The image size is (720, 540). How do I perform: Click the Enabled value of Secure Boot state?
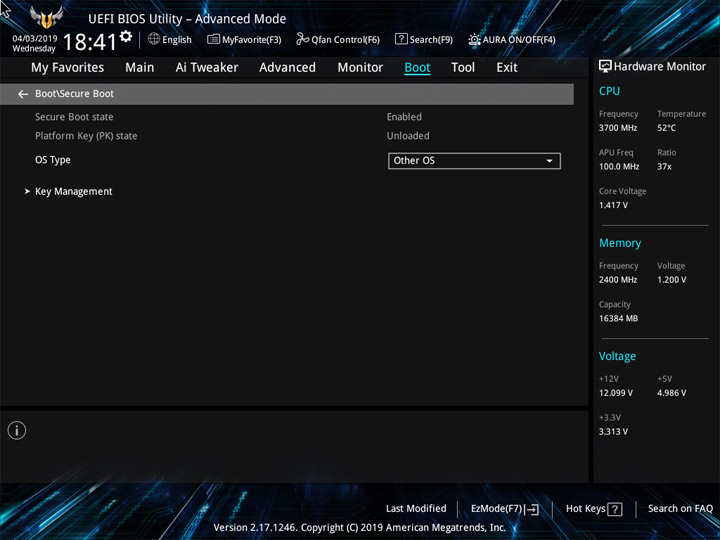point(404,117)
